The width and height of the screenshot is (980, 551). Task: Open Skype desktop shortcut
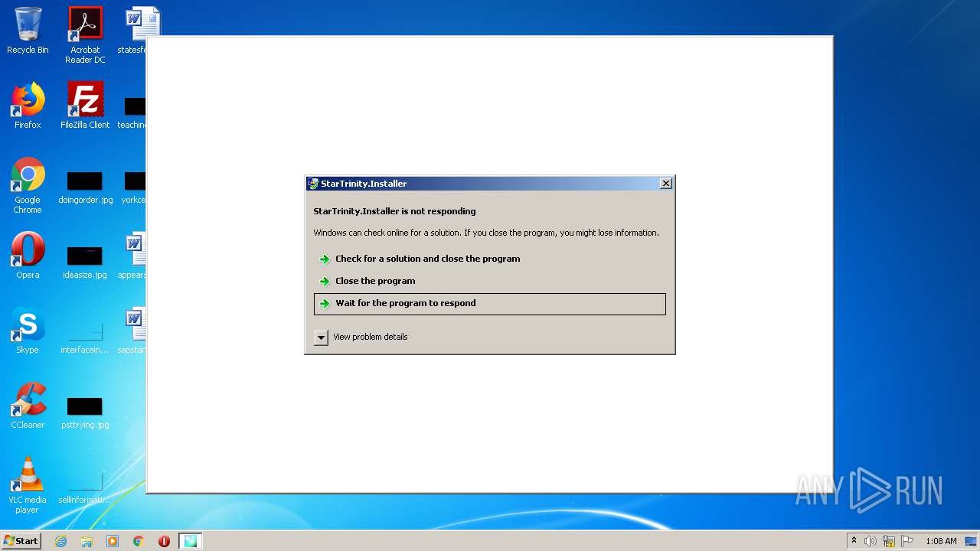(x=28, y=331)
